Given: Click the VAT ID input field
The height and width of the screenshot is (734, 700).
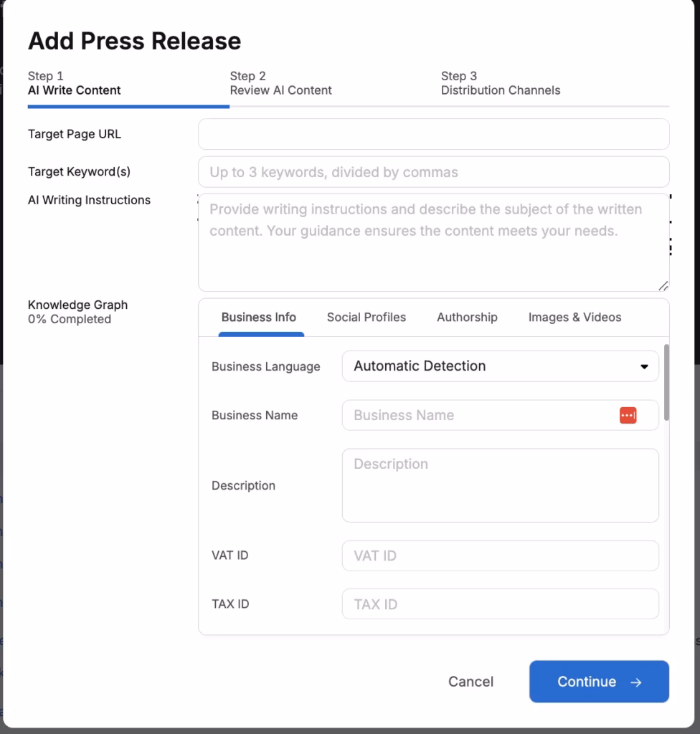Looking at the screenshot, I should pyautogui.click(x=500, y=556).
